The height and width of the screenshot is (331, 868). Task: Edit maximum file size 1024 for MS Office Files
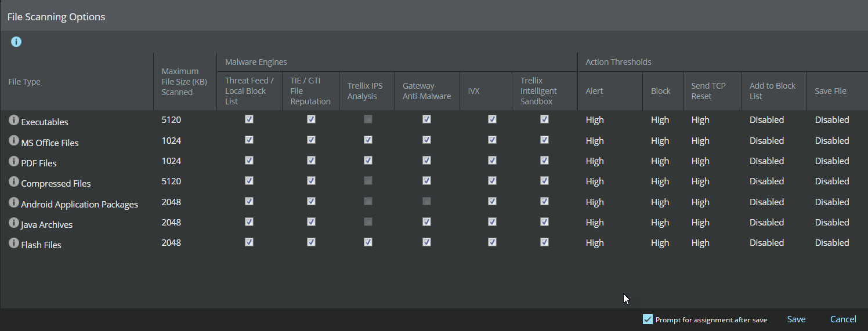pyautogui.click(x=171, y=140)
